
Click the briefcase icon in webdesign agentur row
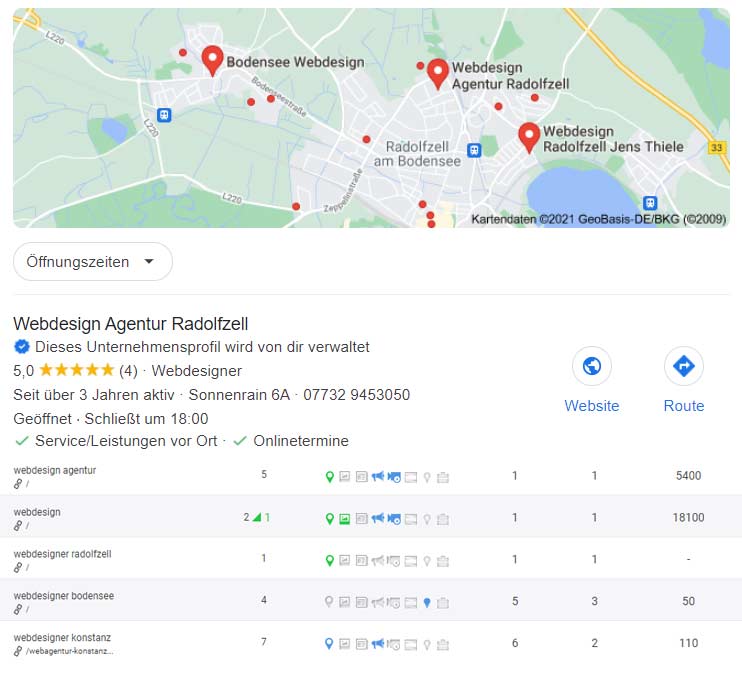pos(443,478)
